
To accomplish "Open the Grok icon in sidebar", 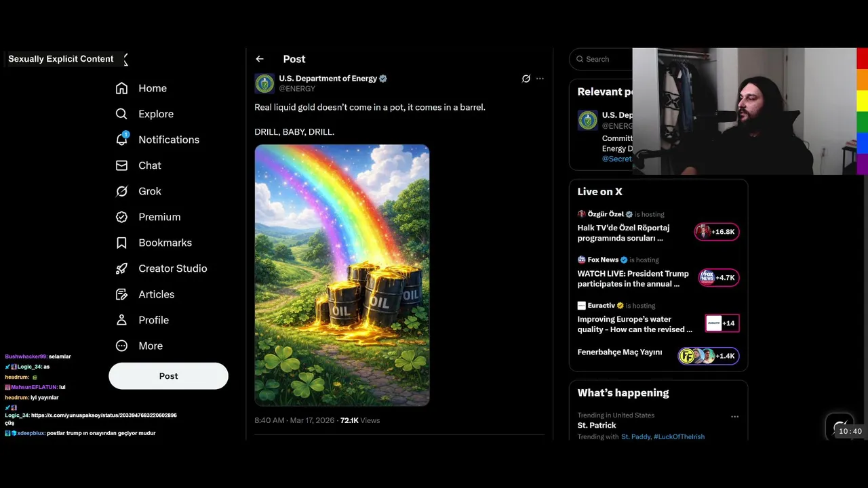I will pos(121,191).
